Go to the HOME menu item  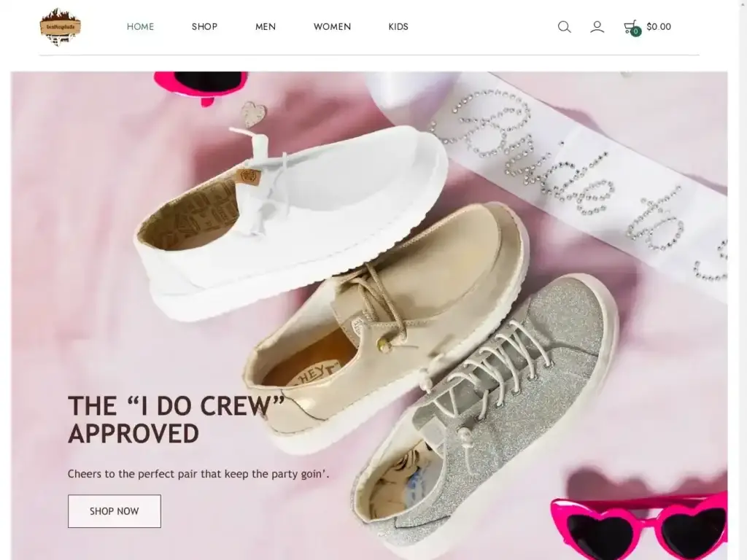coord(140,27)
